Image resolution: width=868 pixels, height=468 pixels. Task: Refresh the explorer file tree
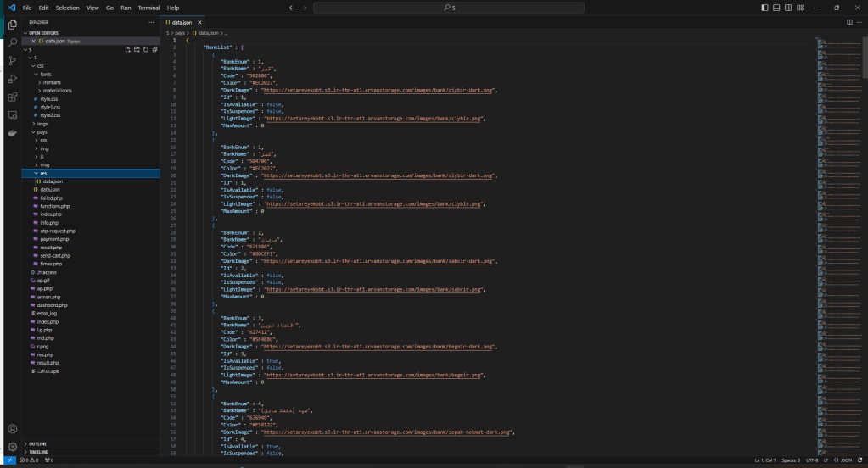click(145, 50)
